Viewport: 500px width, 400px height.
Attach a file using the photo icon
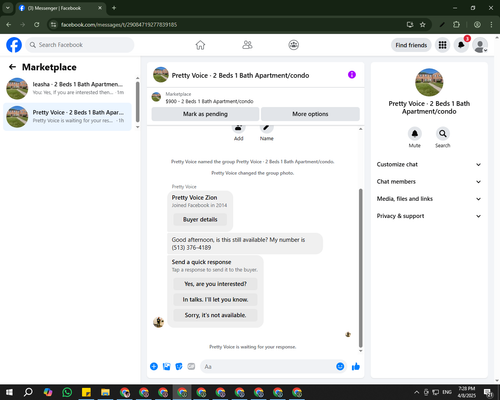167,367
